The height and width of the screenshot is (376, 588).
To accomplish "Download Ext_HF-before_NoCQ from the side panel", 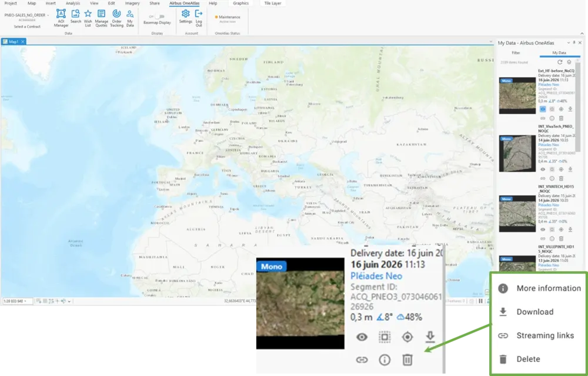I will [570, 109].
